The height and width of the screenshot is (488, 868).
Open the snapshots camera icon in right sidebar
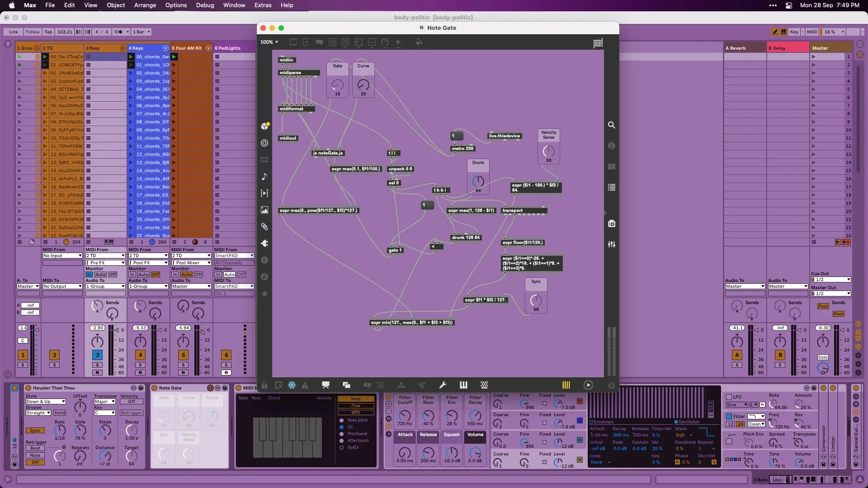pos(611,224)
